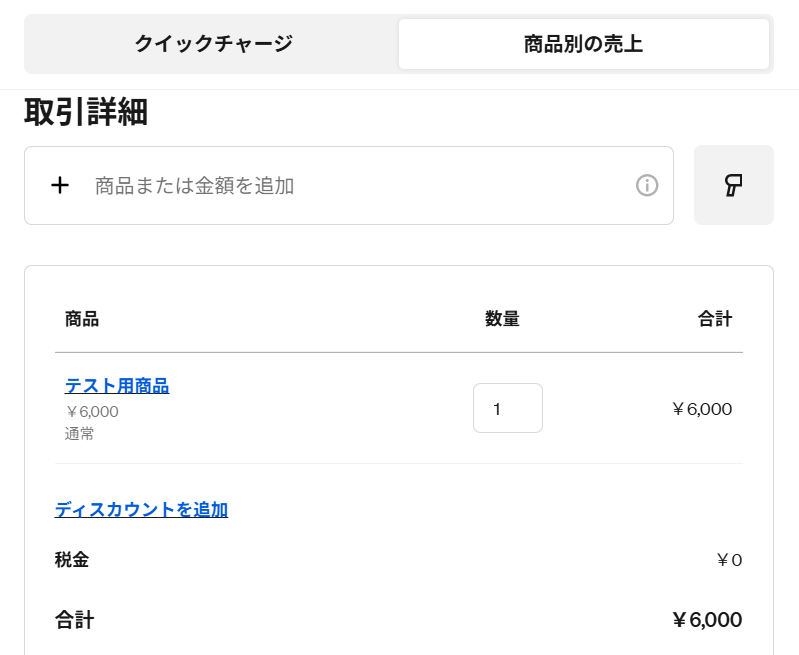Open the テスト用商品 product link

117,386
